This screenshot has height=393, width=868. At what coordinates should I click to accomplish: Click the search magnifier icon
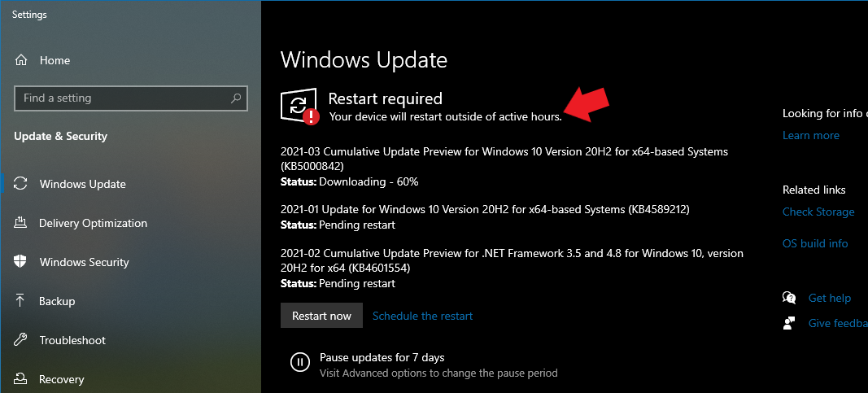236,98
